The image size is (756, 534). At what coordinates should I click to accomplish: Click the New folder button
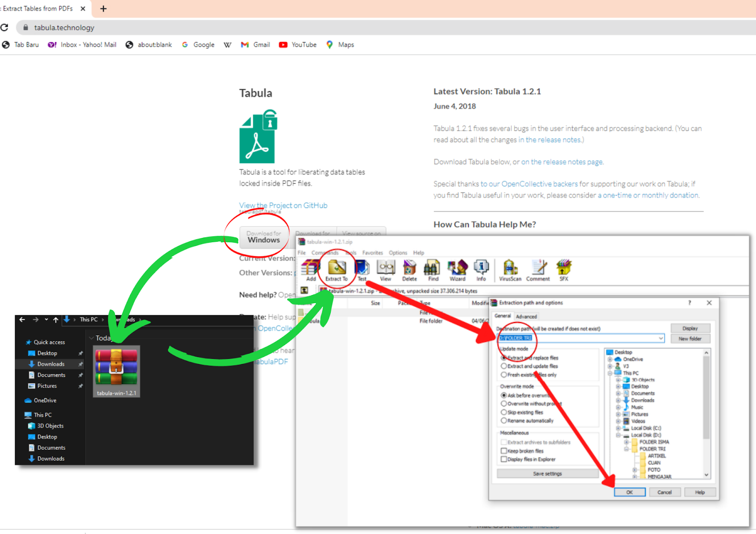tap(690, 339)
